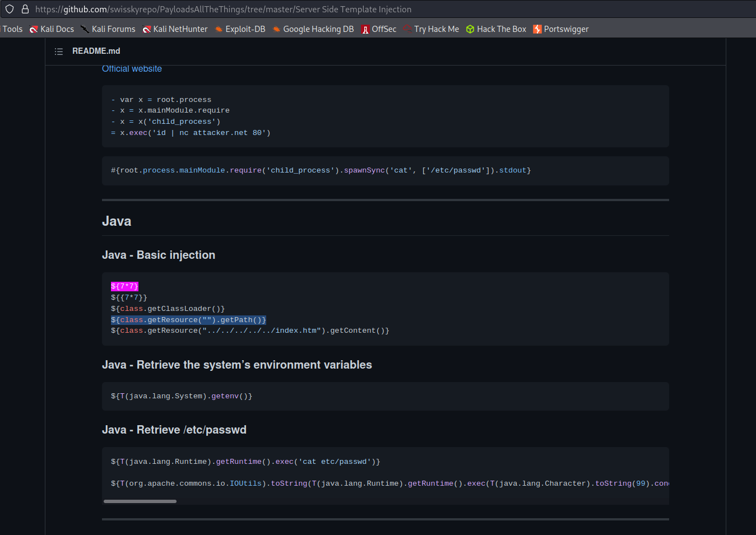Click the README.md file title
Screen dimensions: 756x535
pos(96,51)
